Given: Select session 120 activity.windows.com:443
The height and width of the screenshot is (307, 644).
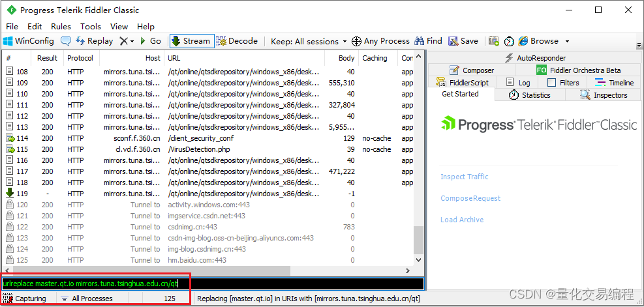Looking at the screenshot, I should (209, 205).
